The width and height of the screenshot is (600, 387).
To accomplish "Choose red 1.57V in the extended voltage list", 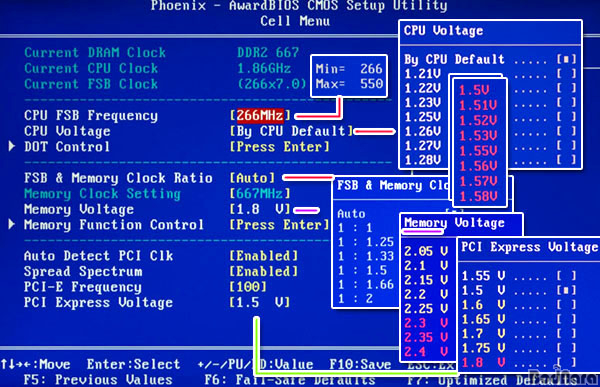I will pyautogui.click(x=478, y=181).
